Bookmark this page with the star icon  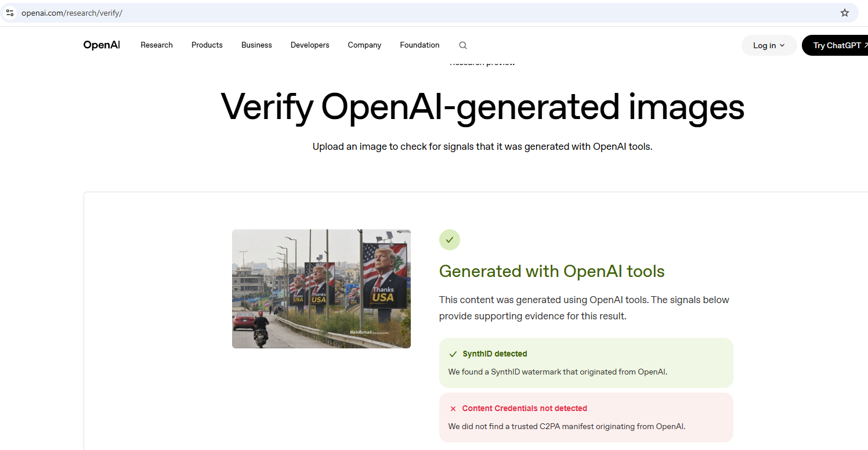(x=844, y=13)
